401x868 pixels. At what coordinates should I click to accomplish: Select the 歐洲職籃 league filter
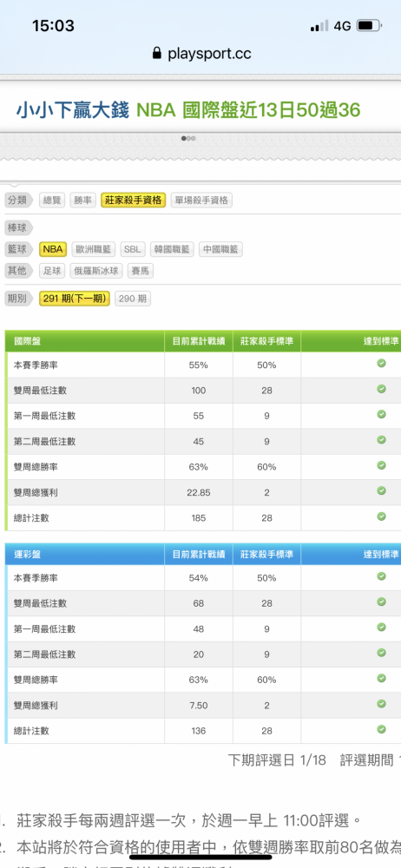pos(93,249)
